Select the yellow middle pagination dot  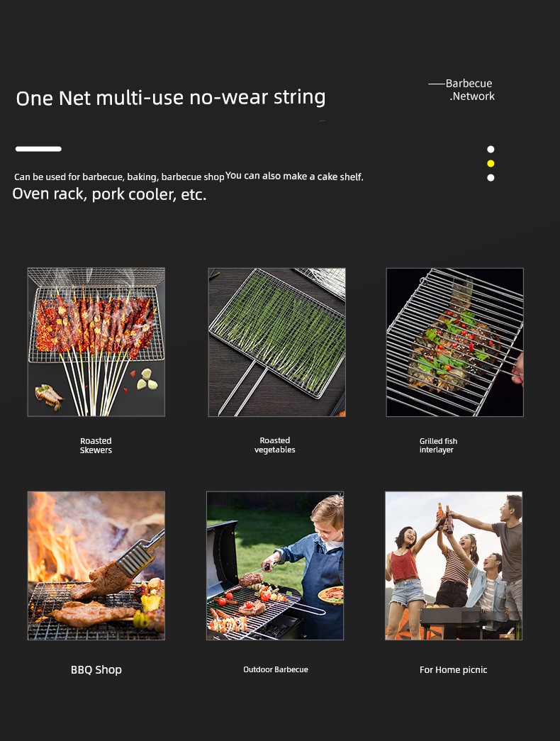point(491,164)
